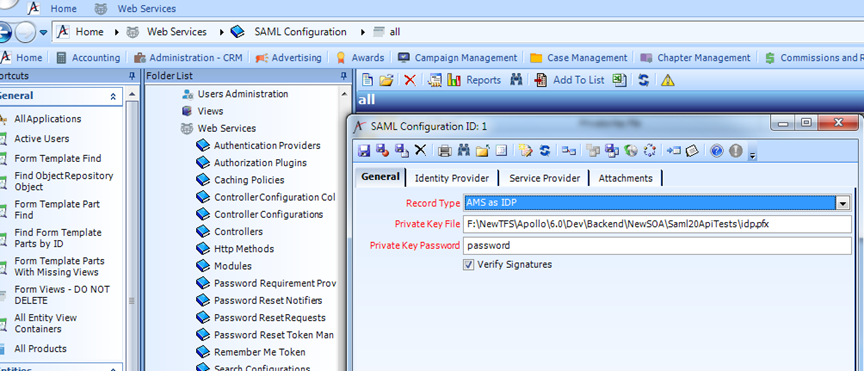
Task: Click the dotted circle icon in SAML toolbar
Action: point(650,150)
